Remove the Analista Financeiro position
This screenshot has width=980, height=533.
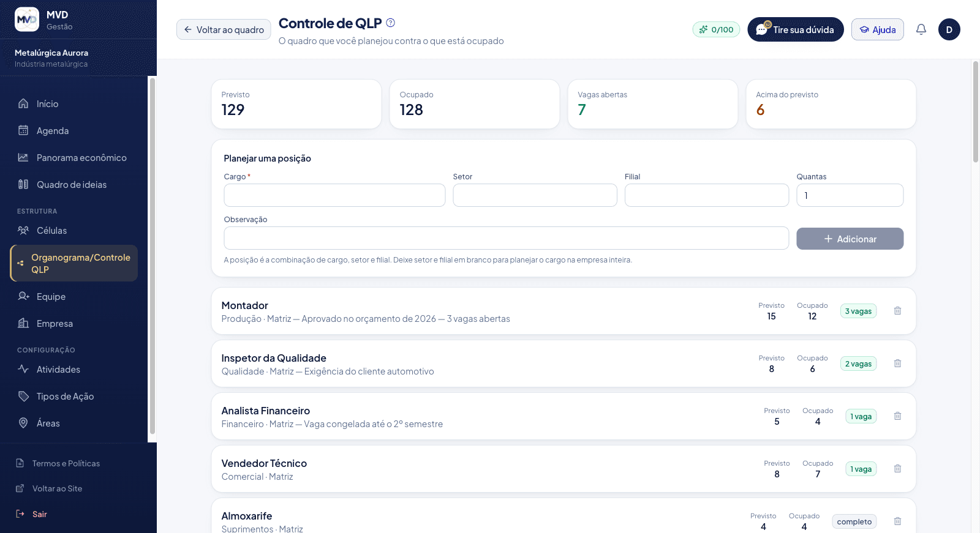coord(897,416)
